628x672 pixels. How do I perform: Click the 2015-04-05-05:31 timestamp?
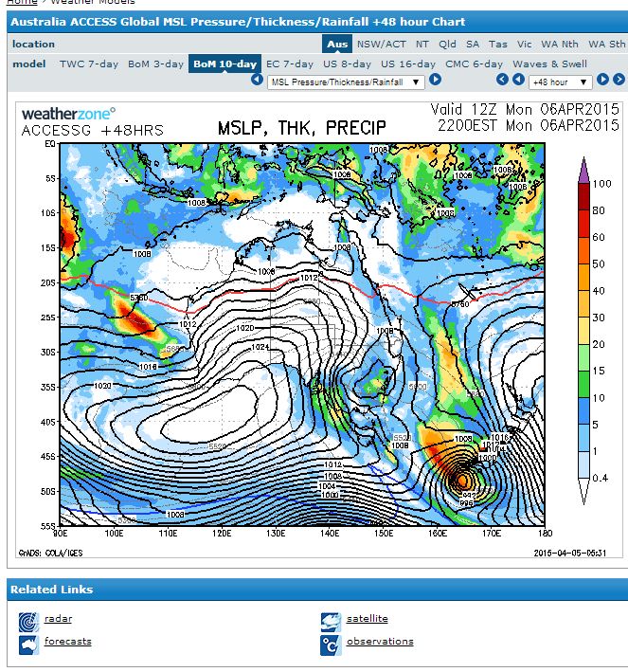[569, 553]
